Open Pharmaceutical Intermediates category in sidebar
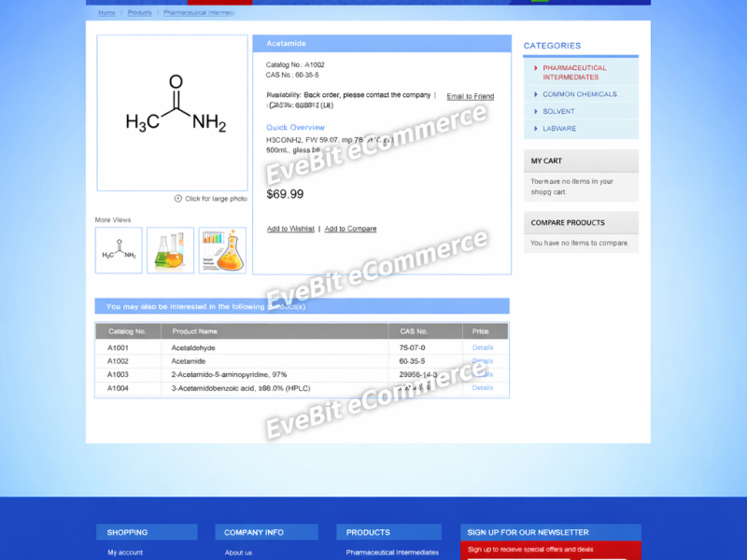Viewport: 747px width, 560px height. click(574, 72)
